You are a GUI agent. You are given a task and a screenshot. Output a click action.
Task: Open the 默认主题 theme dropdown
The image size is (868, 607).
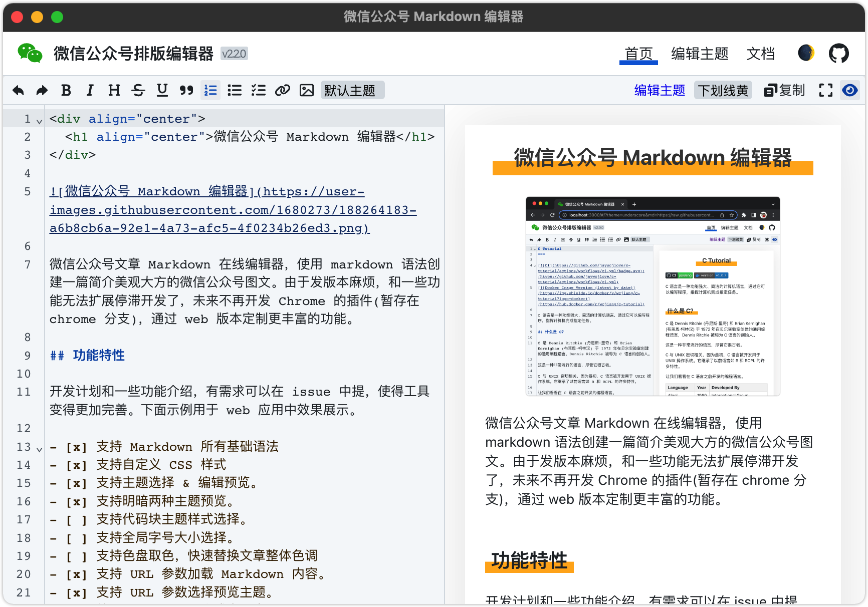click(352, 90)
